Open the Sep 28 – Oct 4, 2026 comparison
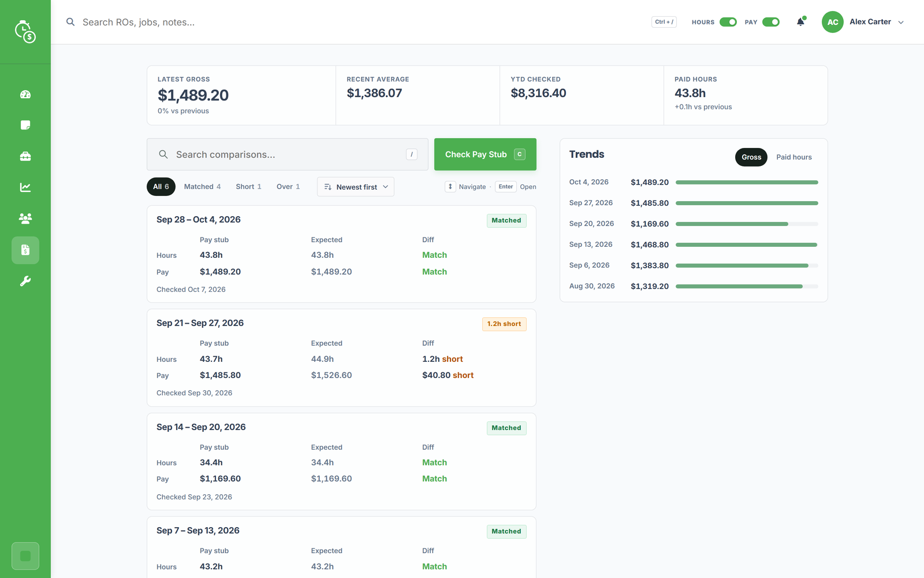Viewport: 924px width, 578px height. pyautogui.click(x=341, y=254)
